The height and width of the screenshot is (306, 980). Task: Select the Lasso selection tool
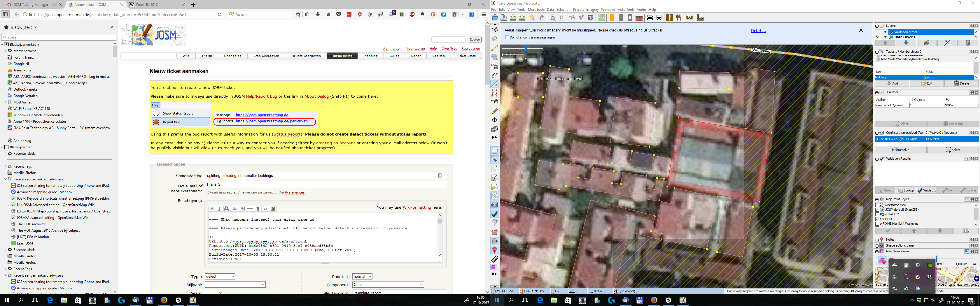pos(495,39)
